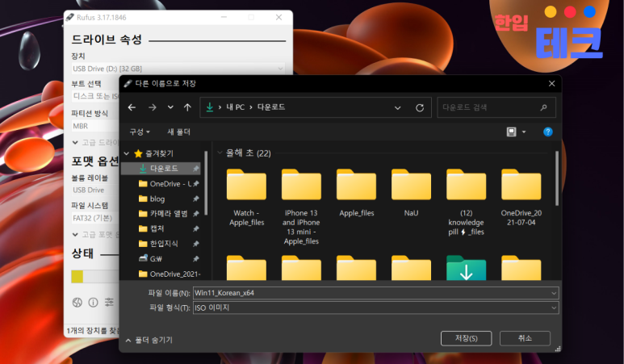Open recent locations dropdown arrow
Image resolution: width=624 pixels, height=364 pixels.
(x=170, y=107)
